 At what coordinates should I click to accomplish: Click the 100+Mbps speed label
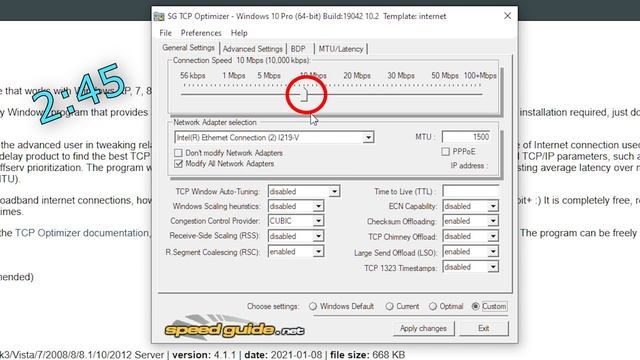pyautogui.click(x=480, y=76)
